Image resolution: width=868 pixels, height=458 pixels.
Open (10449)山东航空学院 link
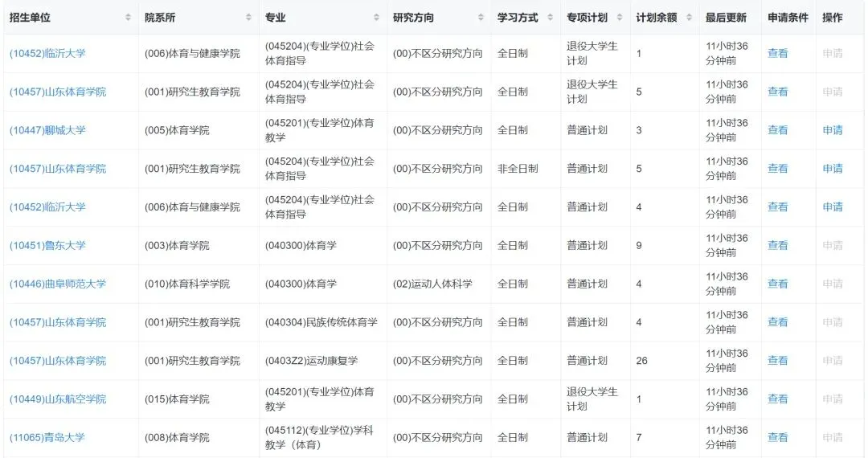click(x=58, y=399)
